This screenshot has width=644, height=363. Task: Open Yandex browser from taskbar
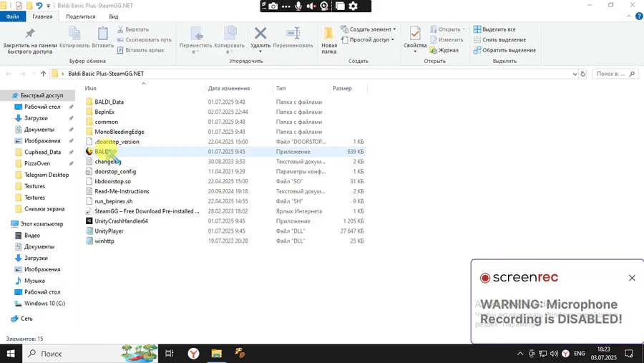tap(193, 354)
